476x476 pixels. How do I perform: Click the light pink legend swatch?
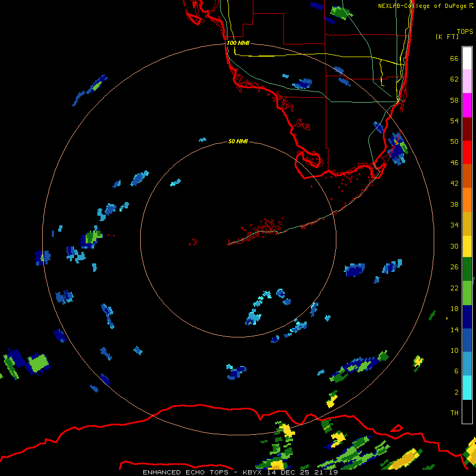coord(467,81)
